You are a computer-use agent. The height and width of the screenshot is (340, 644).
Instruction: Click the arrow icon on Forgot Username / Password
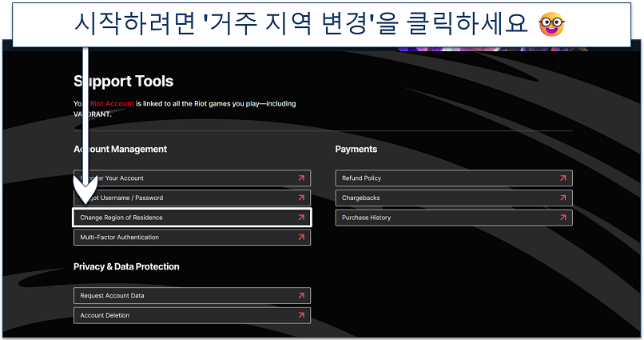[x=301, y=198]
